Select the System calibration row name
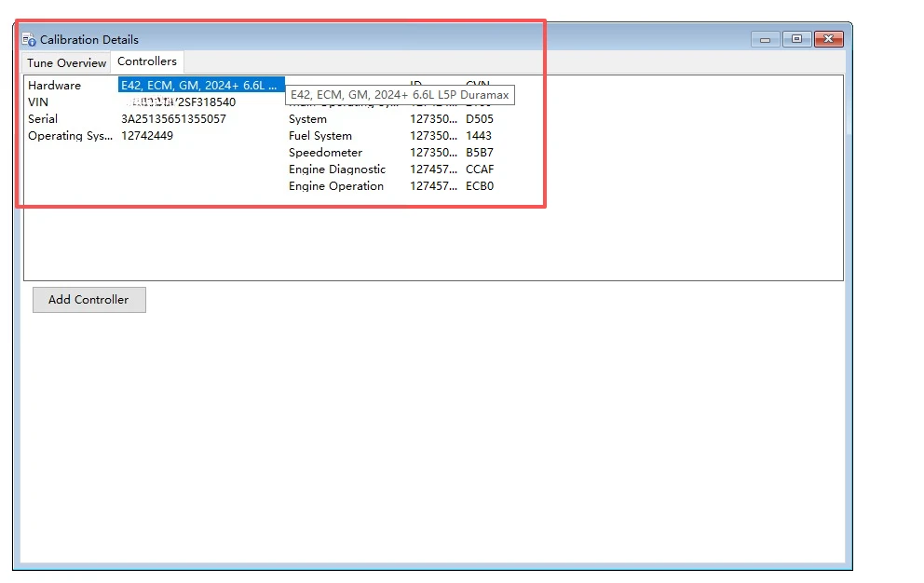Screen dimensions: 924x583 [x=307, y=119]
